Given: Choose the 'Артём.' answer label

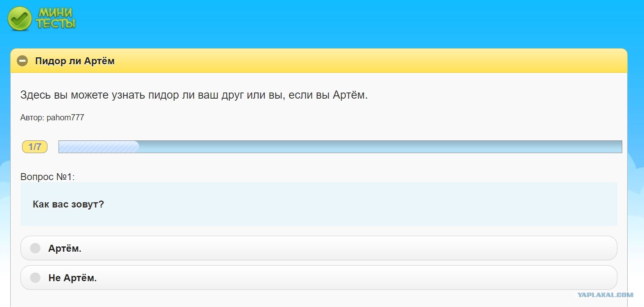Looking at the screenshot, I should (65, 248).
